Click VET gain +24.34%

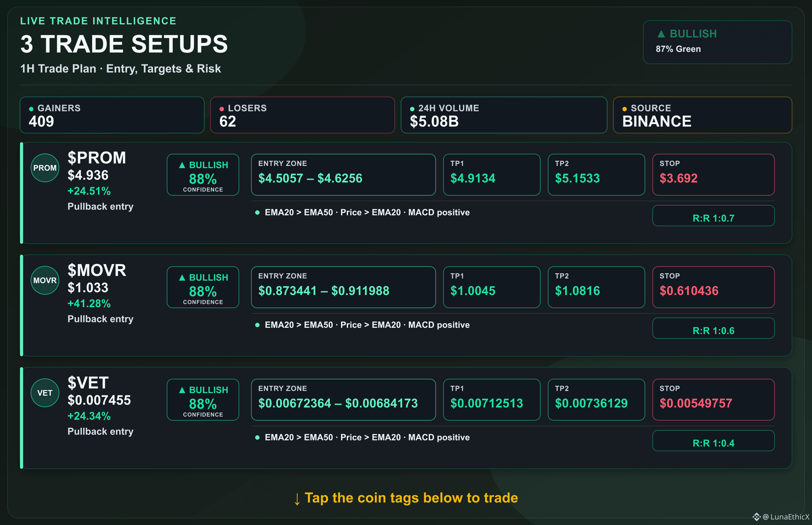[x=89, y=416]
